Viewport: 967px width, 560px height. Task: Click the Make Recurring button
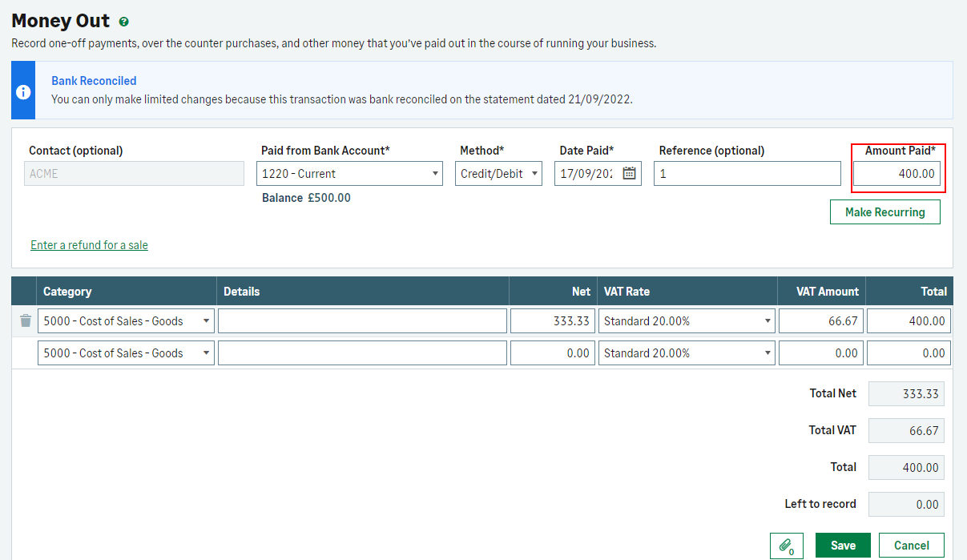tap(884, 212)
